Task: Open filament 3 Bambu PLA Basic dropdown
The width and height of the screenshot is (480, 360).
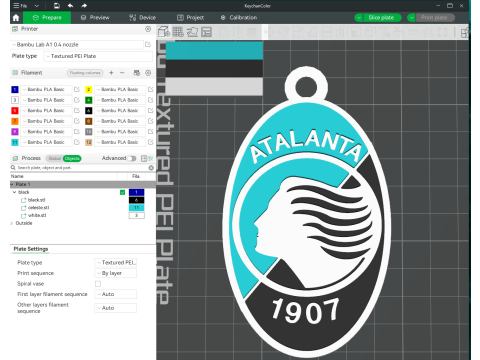Action: (x=46, y=100)
